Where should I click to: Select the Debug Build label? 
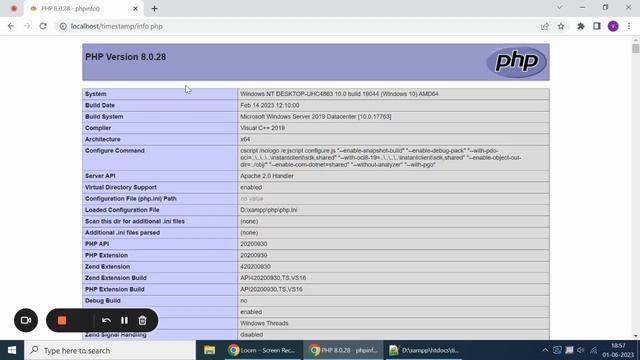click(102, 301)
